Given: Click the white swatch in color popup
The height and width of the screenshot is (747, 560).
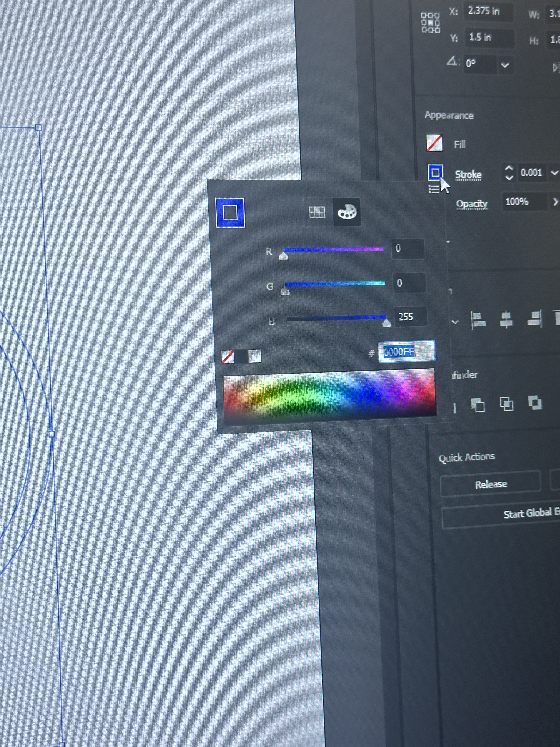Looking at the screenshot, I should [254, 356].
